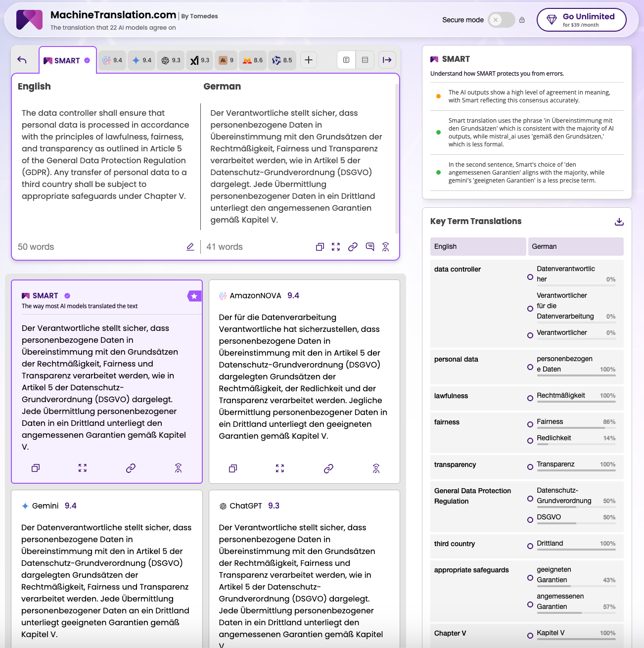Click the Go Unlimited button
Viewport: 644px width, 648px height.
[x=581, y=20]
